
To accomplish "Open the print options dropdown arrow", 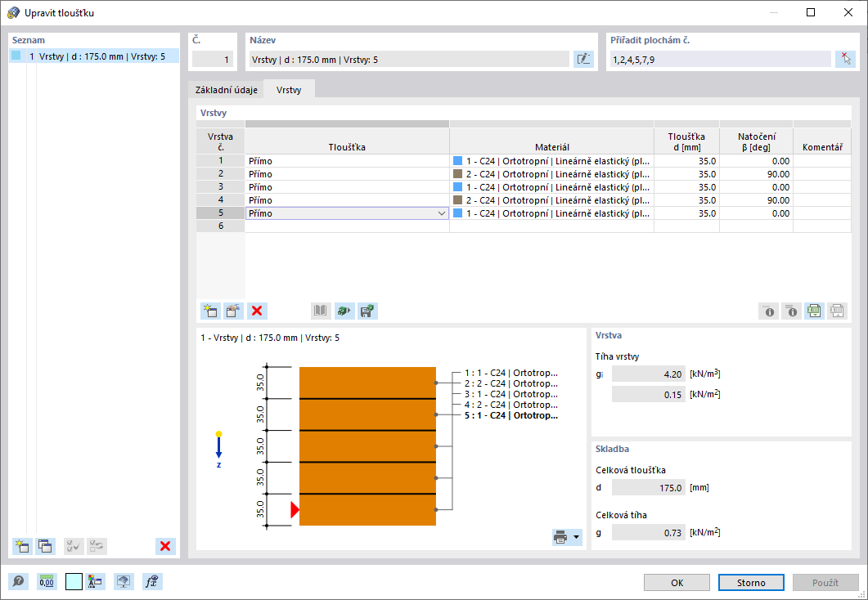I will pyautogui.click(x=576, y=537).
